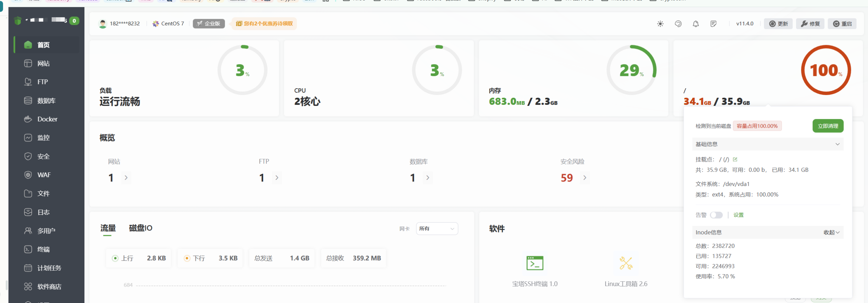Switch to the 磁盘IO tab
868x303 pixels.
140,228
